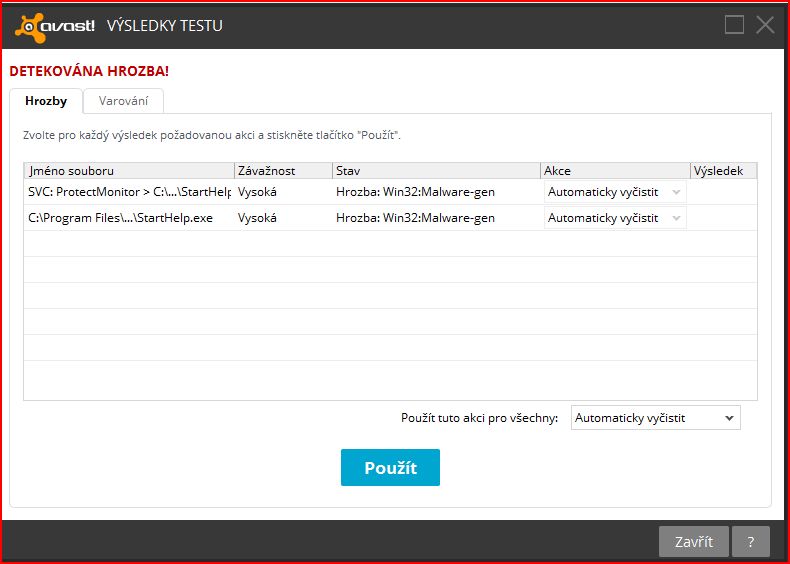Sort by Jméno souboru column header

click(128, 171)
